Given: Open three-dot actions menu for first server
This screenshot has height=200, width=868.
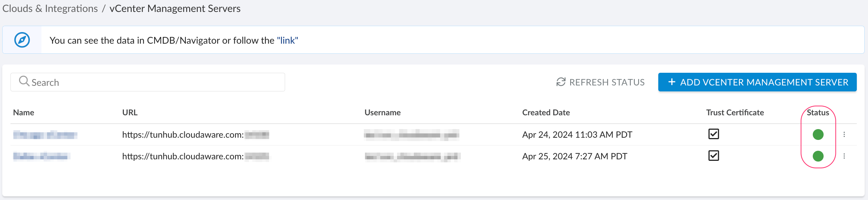Looking at the screenshot, I should tap(844, 134).
